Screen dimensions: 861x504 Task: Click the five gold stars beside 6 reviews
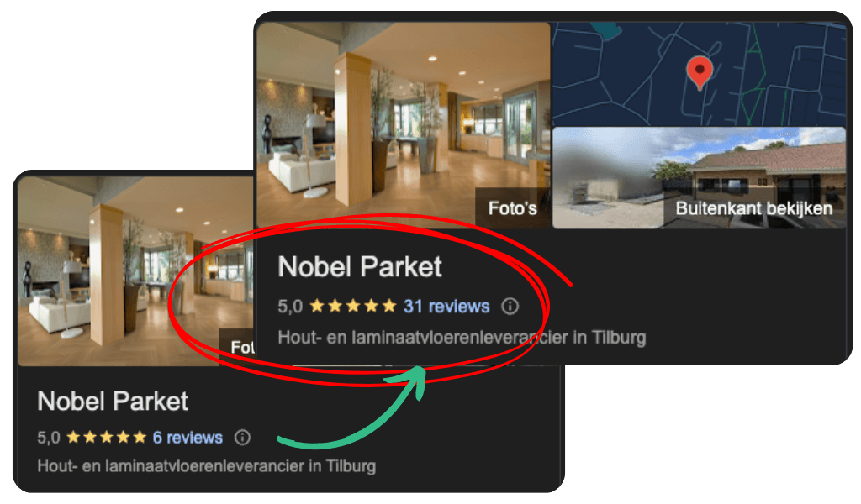pyautogui.click(x=107, y=437)
